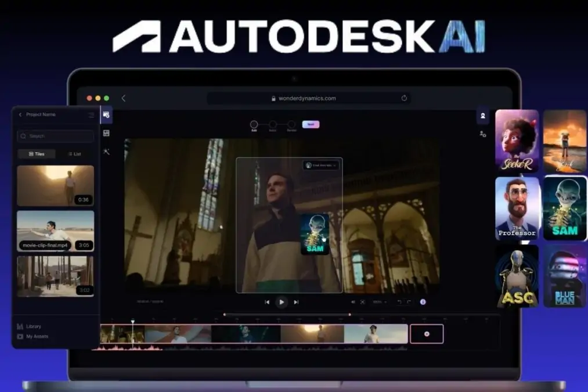Choose the Blue Man character card

pos(564,276)
